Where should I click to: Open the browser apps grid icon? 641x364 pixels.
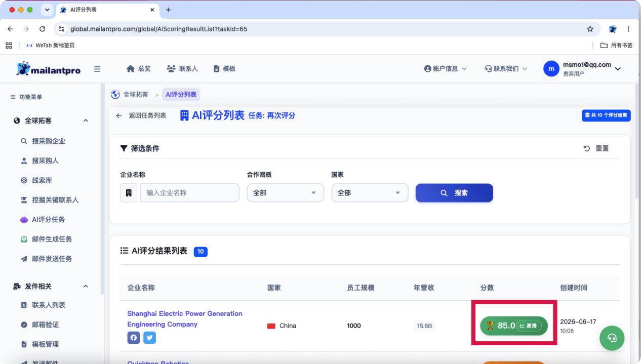tap(9, 46)
